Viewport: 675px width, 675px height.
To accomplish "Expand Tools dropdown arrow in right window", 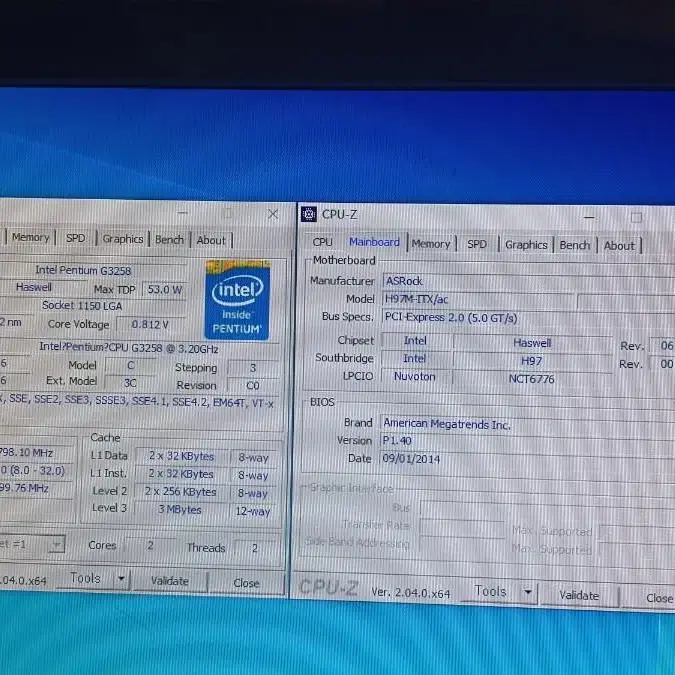I will 528,592.
